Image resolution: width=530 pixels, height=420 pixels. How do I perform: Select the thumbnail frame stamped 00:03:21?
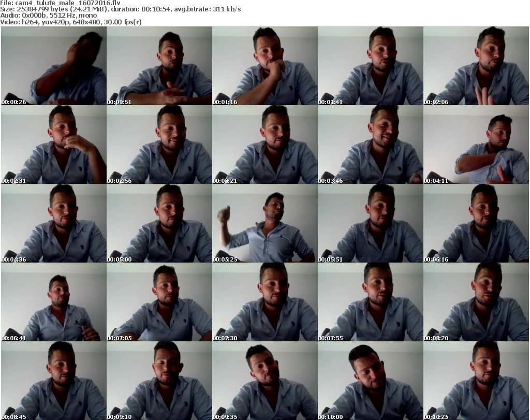point(265,144)
